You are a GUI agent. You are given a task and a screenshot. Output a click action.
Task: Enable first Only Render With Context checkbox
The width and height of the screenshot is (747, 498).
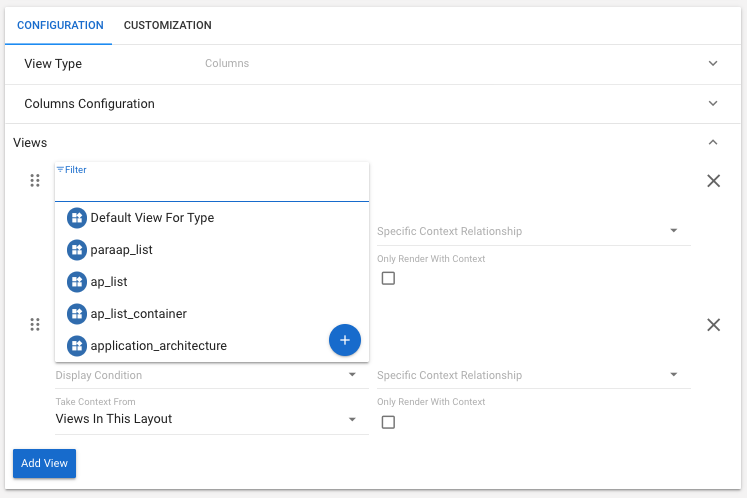(x=388, y=278)
